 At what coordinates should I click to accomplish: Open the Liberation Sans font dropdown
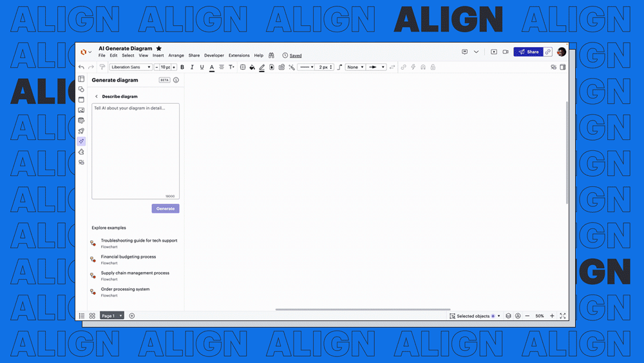[131, 67]
